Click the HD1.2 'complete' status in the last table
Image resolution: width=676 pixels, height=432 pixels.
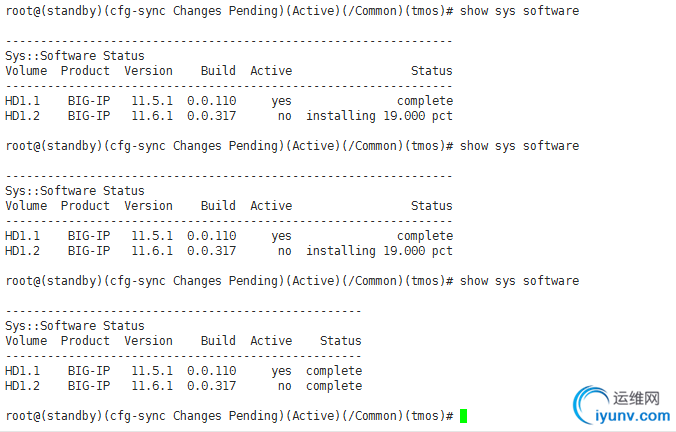pyautogui.click(x=334, y=386)
